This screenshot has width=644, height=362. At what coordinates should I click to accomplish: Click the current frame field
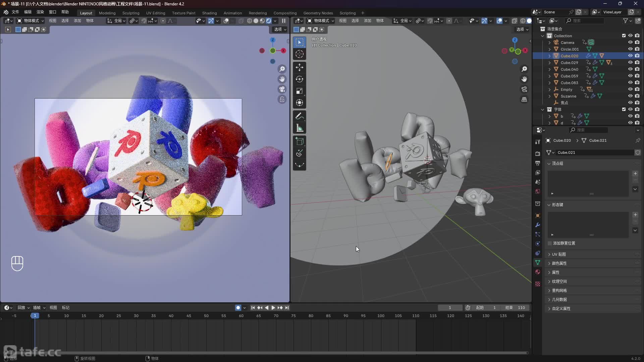point(450,308)
